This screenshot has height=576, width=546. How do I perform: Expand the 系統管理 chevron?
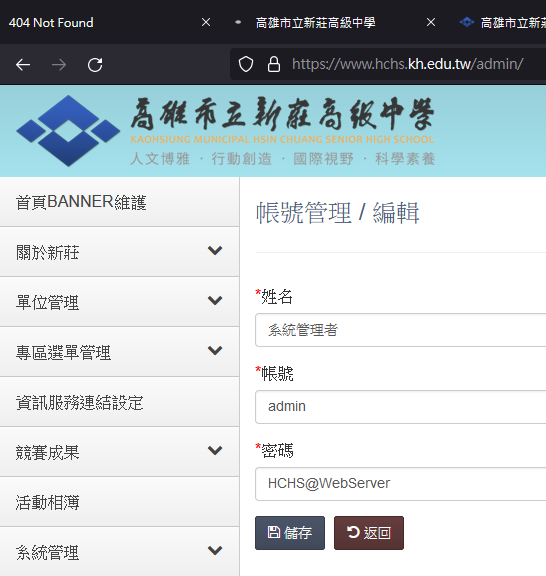pos(215,550)
